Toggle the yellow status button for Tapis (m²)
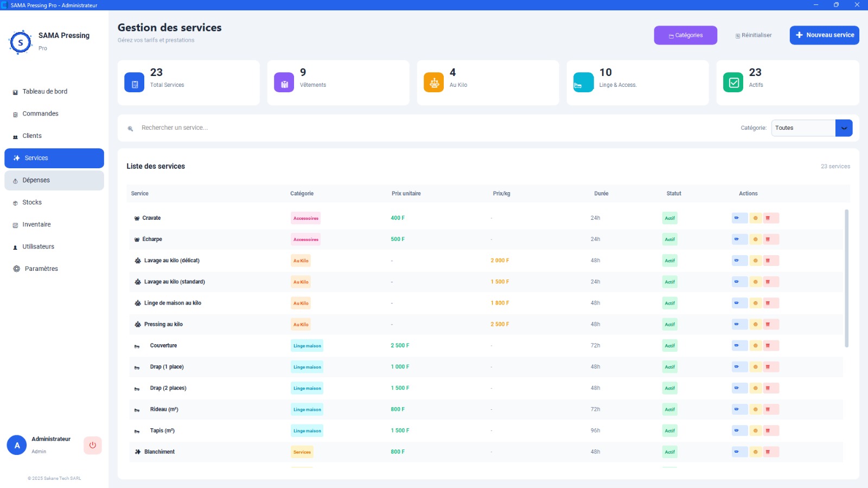The width and height of the screenshot is (868, 488). [756, 430]
